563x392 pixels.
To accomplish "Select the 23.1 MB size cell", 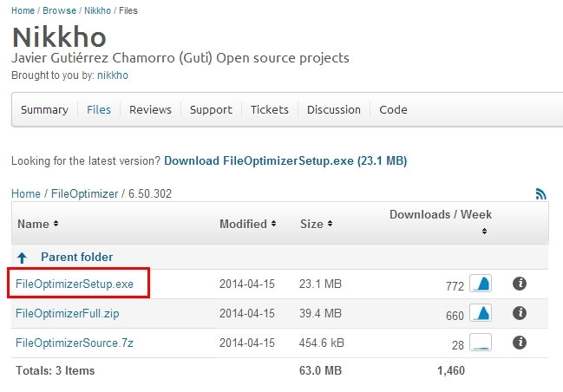I will [x=320, y=284].
